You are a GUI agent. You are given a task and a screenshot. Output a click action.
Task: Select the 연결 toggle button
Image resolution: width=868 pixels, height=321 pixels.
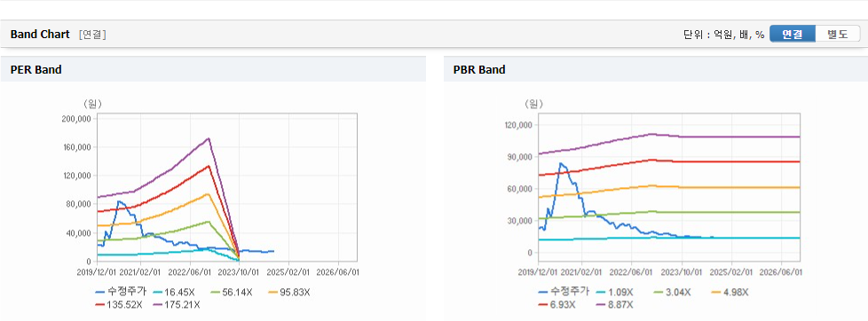tap(793, 35)
